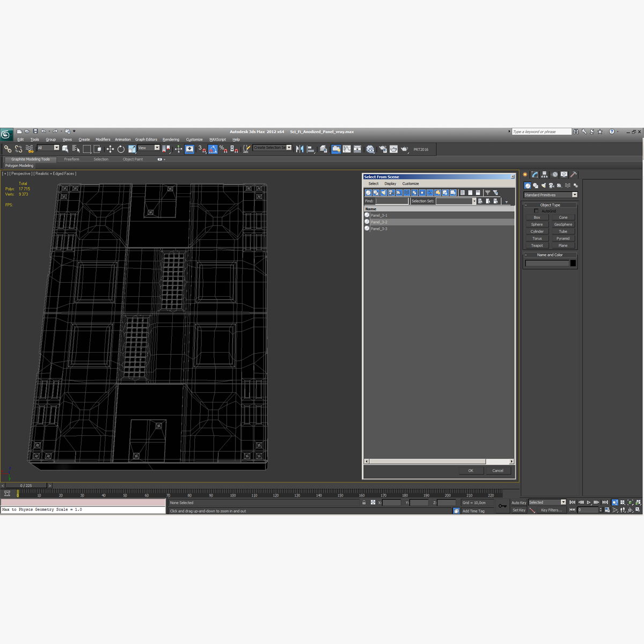Click the Find input field
The width and height of the screenshot is (644, 644).
click(x=392, y=201)
